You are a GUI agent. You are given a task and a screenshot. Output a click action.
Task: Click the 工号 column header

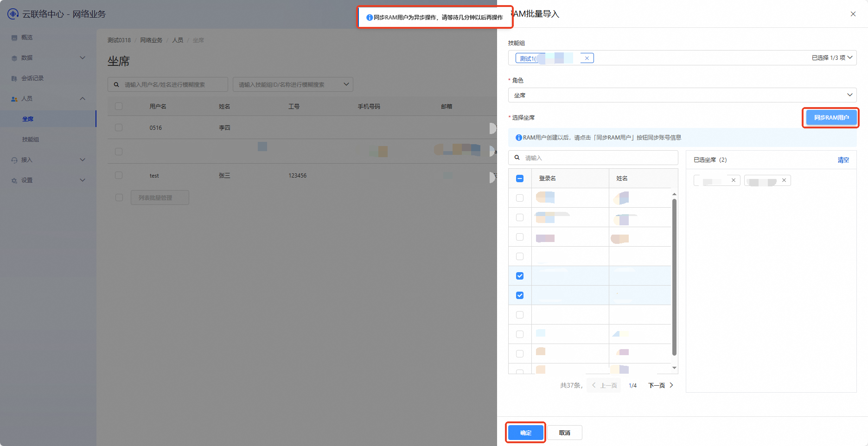click(x=294, y=107)
